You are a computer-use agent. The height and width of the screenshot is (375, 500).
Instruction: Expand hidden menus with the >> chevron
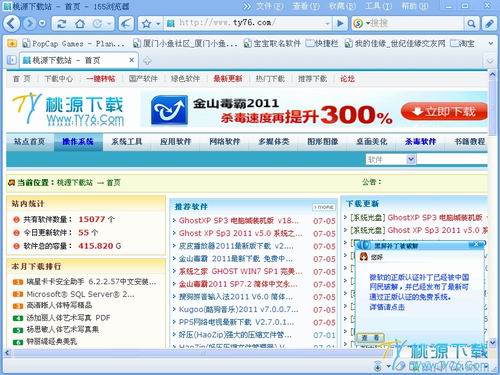point(247,6)
